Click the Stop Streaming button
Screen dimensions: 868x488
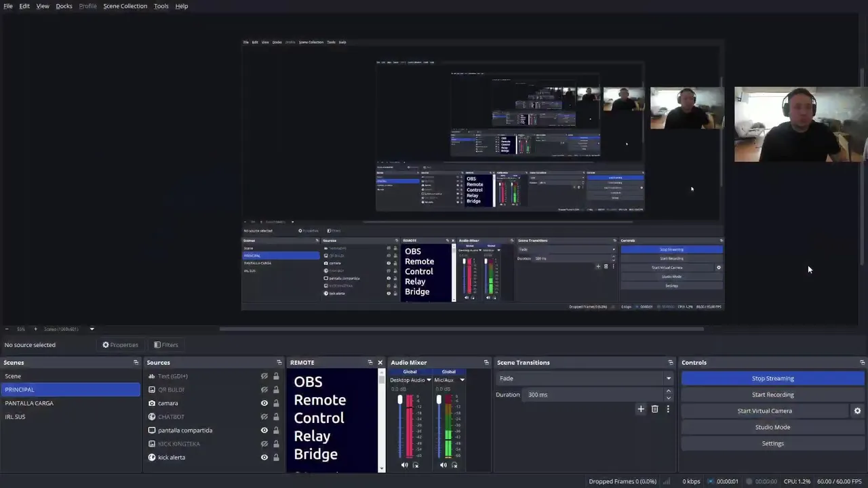pyautogui.click(x=772, y=378)
